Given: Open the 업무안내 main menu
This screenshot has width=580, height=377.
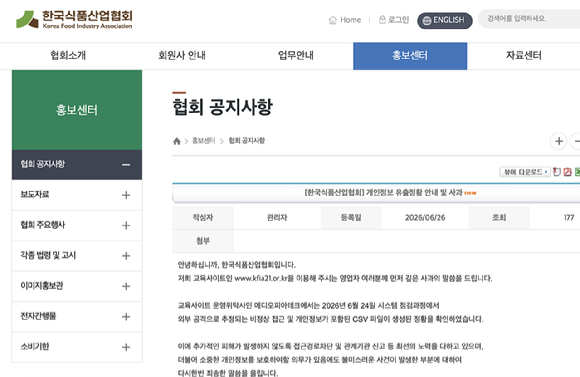Looking at the screenshot, I should point(296,55).
